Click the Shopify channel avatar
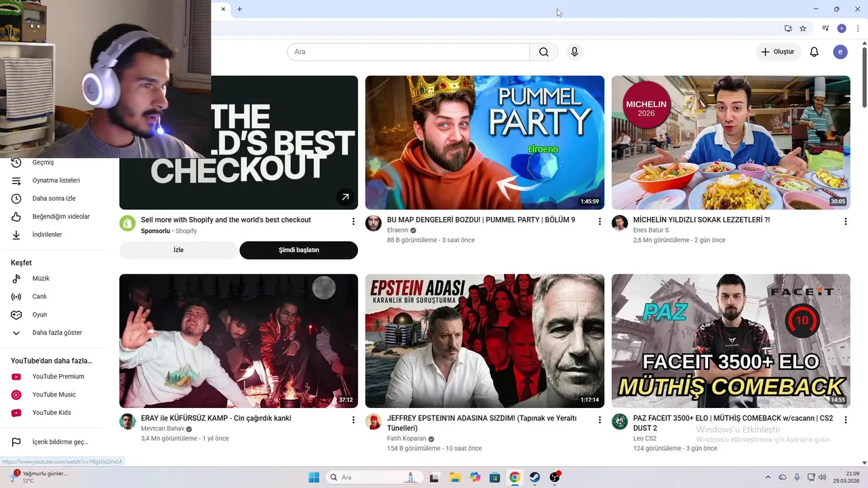 coord(127,224)
